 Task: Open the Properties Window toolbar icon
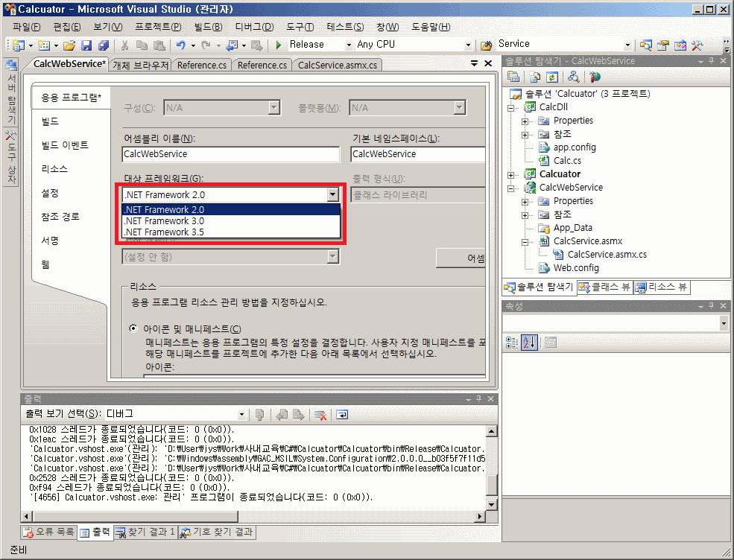click(663, 45)
